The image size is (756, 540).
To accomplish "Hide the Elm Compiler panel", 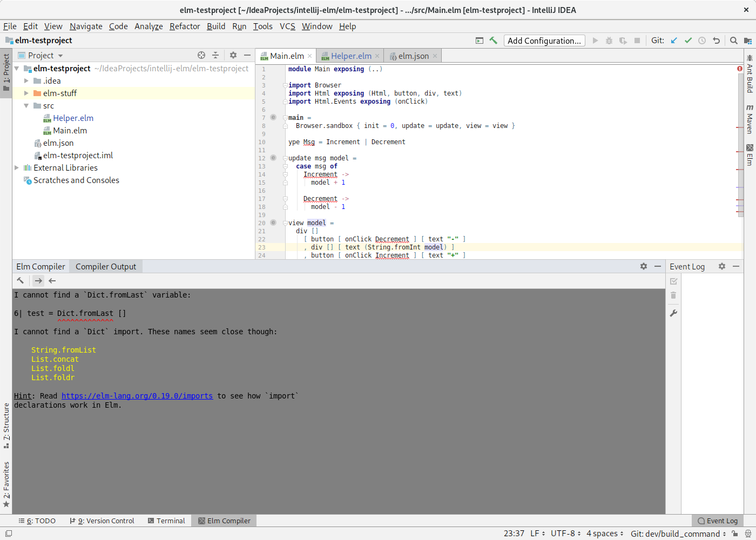I will click(x=657, y=266).
